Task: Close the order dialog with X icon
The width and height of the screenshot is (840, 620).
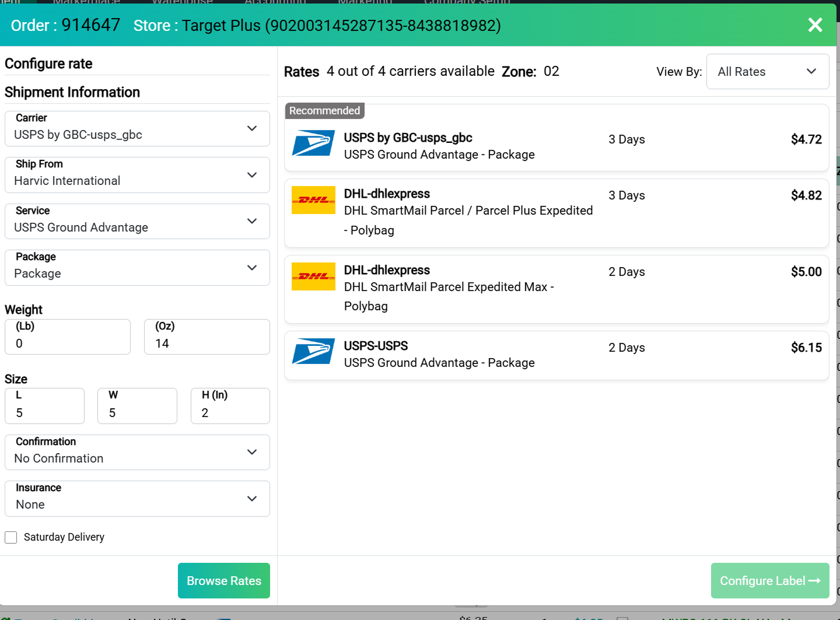Action: 815,25
